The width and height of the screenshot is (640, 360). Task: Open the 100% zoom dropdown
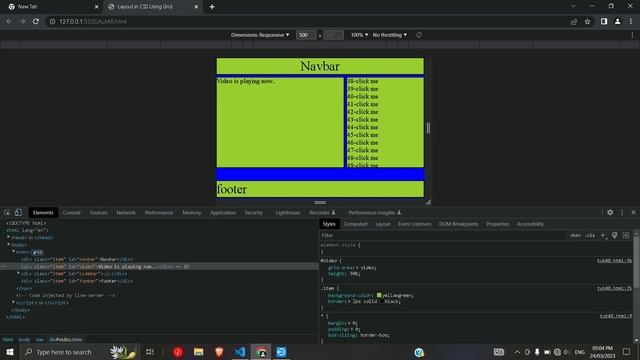(359, 35)
